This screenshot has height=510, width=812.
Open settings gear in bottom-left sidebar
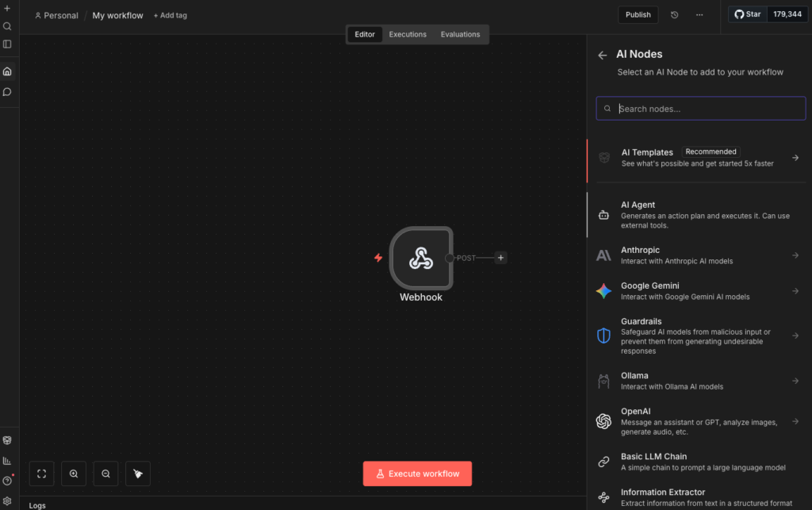(x=7, y=500)
